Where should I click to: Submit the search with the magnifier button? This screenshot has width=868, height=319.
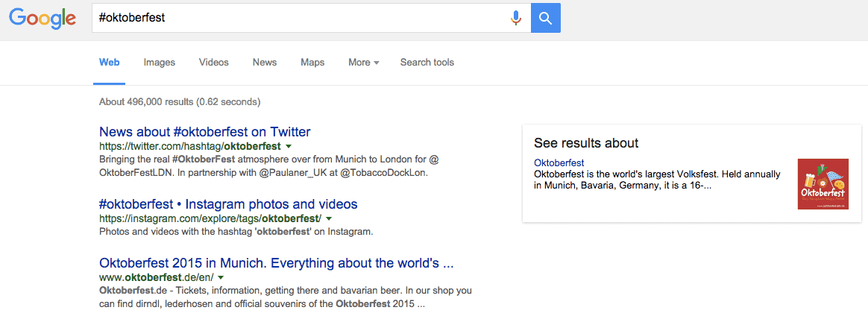click(545, 18)
